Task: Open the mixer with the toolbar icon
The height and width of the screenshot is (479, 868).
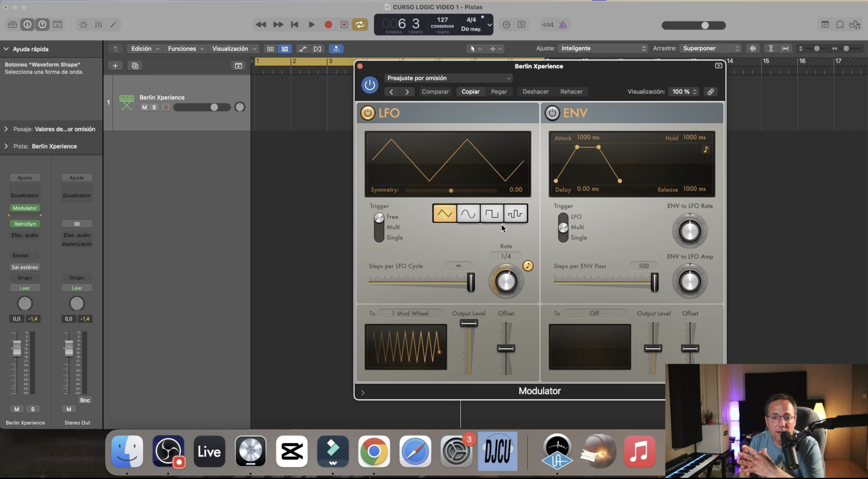Action: click(98, 25)
